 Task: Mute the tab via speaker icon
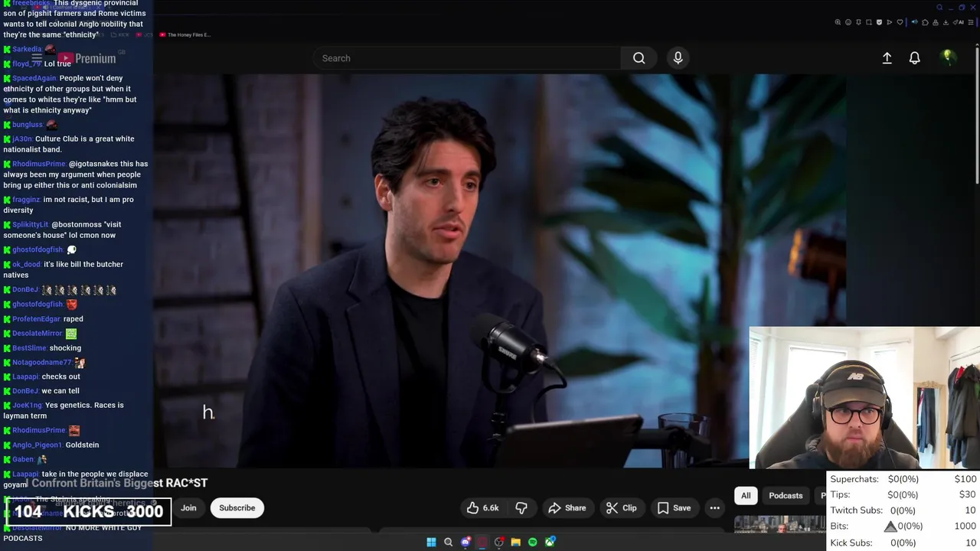click(x=914, y=22)
